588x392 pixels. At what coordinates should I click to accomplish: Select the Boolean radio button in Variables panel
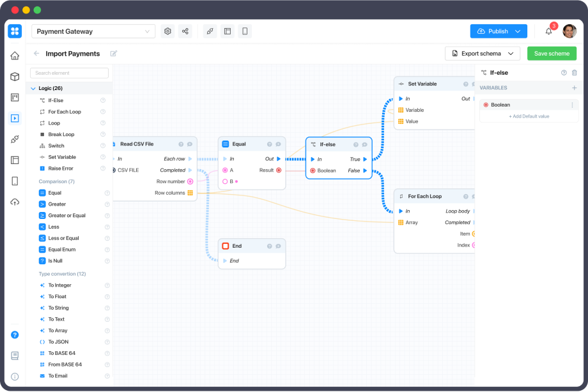(486, 104)
